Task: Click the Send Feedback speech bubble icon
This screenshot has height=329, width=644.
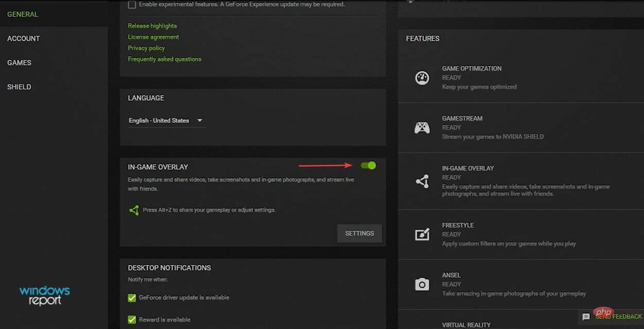Action: (x=586, y=317)
